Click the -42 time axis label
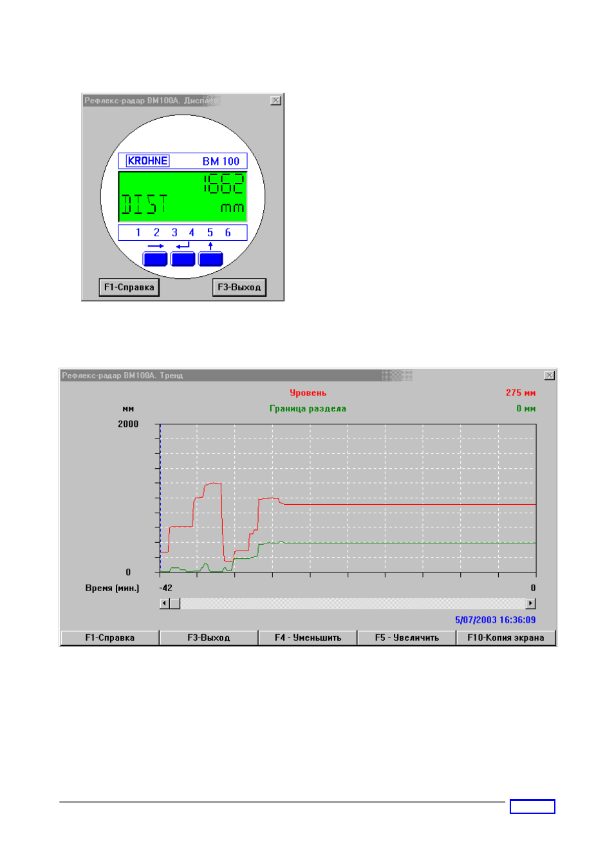614x868 pixels. 166,588
